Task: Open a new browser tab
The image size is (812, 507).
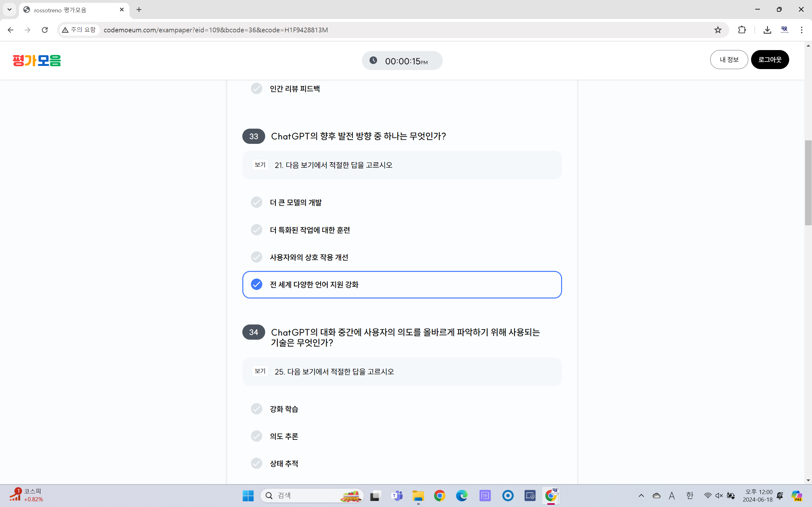Action: (139, 10)
